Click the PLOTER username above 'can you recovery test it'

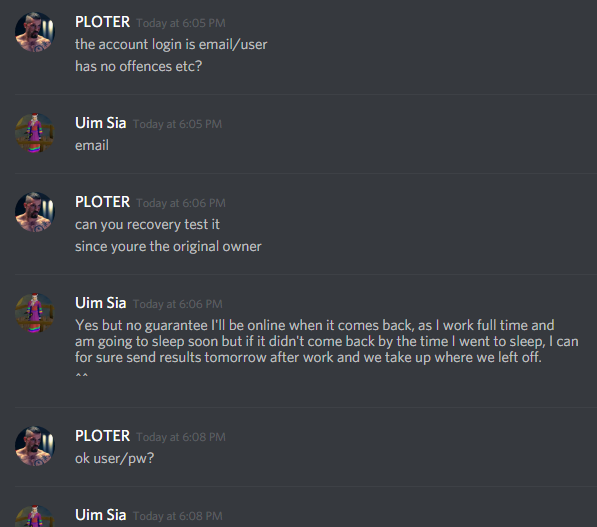(x=102, y=202)
